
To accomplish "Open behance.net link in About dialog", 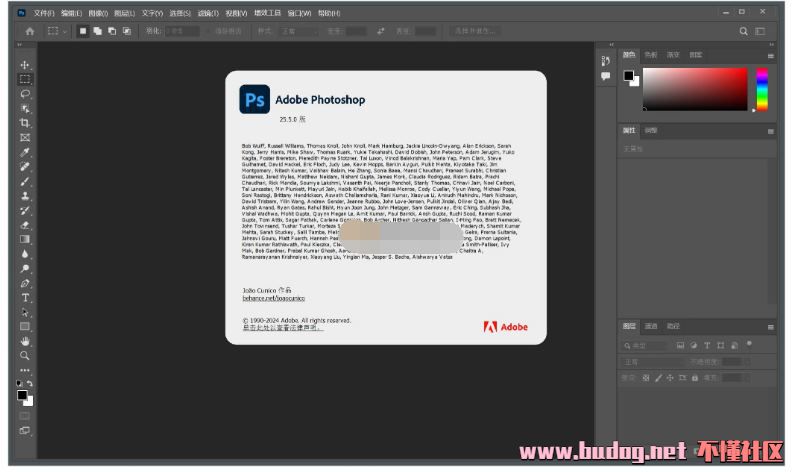I will pos(274,298).
